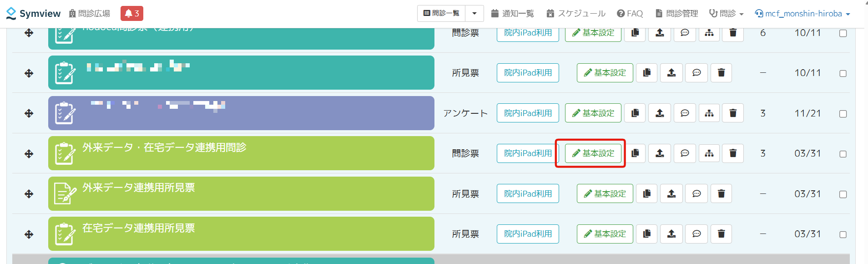
Task: Click 院内iPad利用 for 在宅データ連携用所見票
Action: [528, 234]
